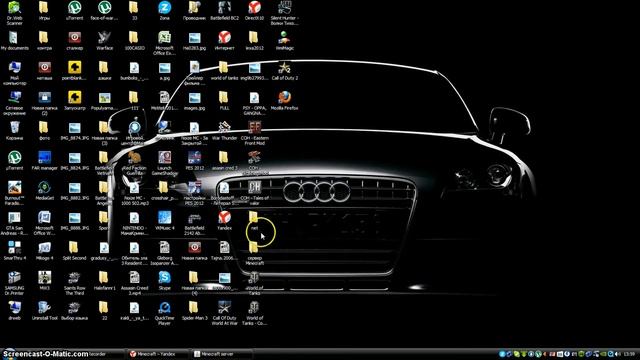Launch the Burnout Paradise shortcut

[x=14, y=193]
